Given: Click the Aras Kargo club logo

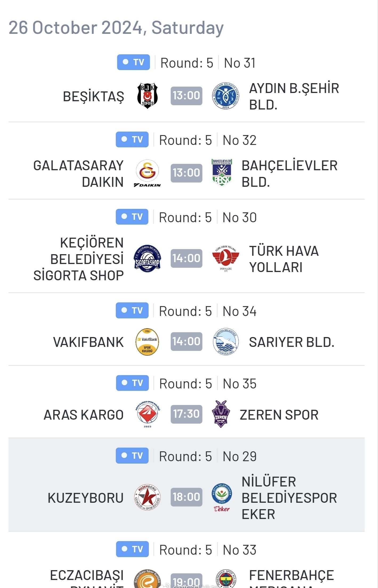Looking at the screenshot, I should 148,414.
